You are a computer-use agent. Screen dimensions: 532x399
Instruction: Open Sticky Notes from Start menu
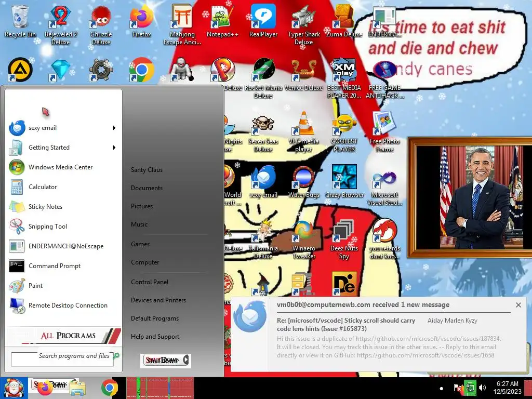click(x=63, y=207)
